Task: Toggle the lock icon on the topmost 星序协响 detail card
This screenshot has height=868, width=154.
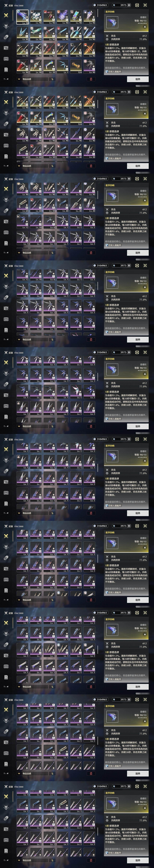Action: (145, 26)
